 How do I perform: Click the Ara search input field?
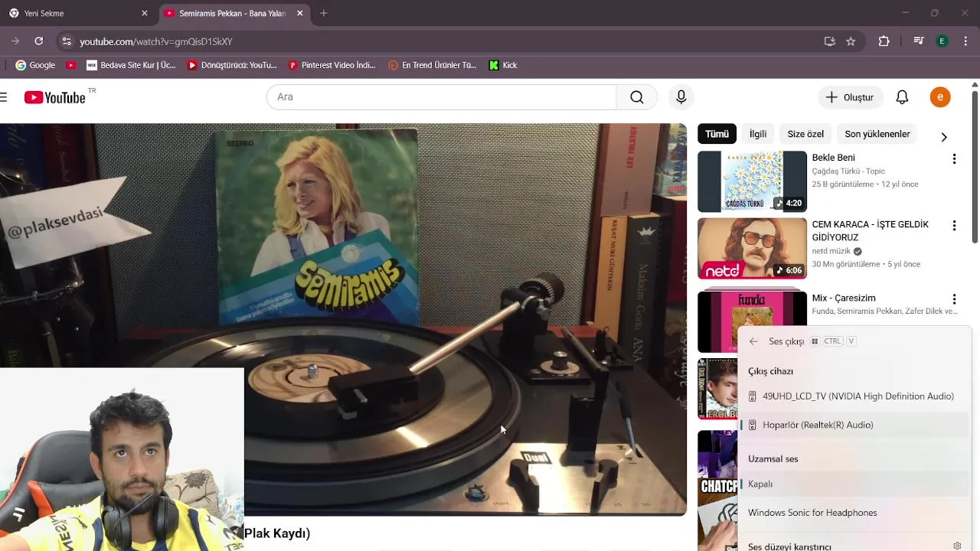coord(441,97)
